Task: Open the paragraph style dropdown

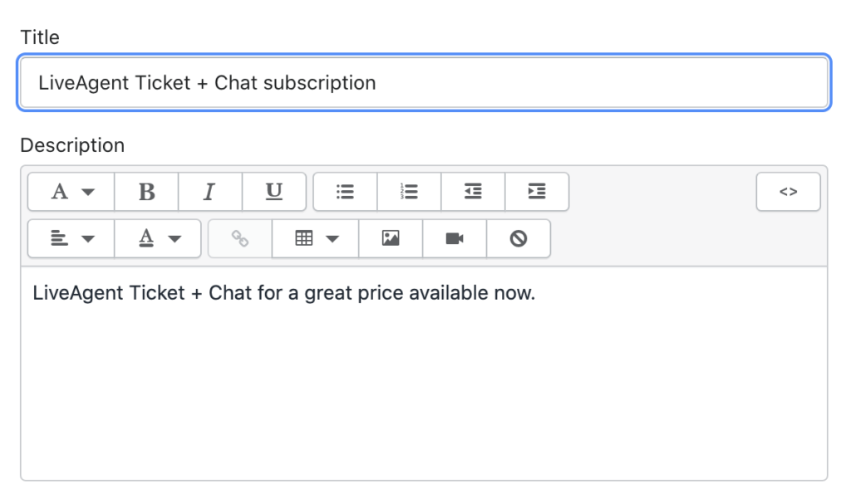Action: (x=70, y=192)
